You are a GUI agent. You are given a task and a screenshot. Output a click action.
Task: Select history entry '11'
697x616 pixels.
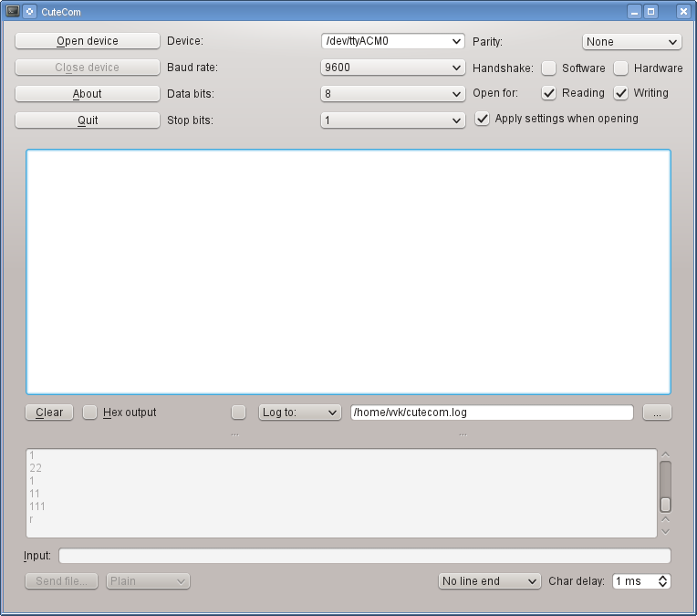click(35, 494)
